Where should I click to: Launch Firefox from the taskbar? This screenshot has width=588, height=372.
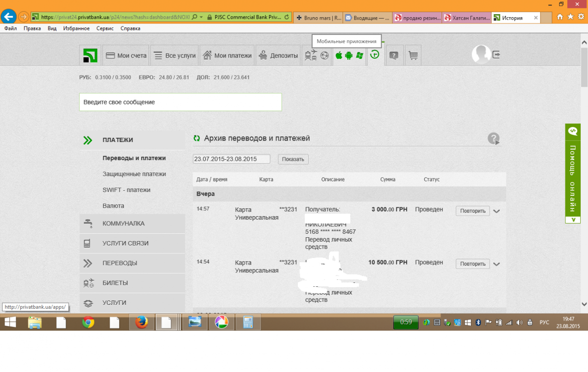click(x=141, y=322)
